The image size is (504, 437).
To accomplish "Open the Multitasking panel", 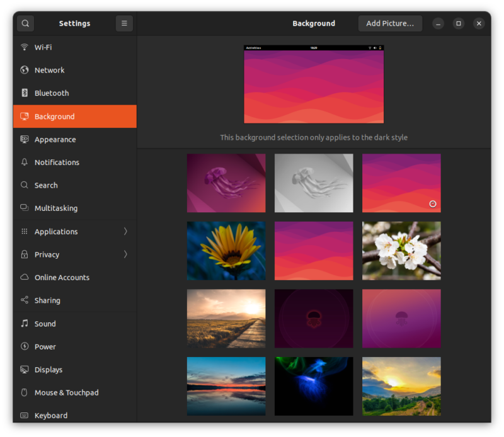I will pos(75,208).
